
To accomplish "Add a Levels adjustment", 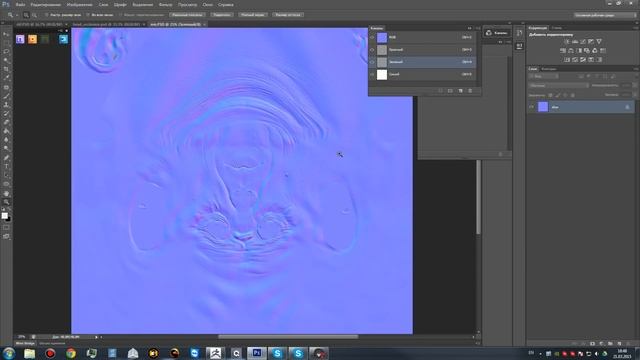I will pyautogui.click(x=575, y=41).
